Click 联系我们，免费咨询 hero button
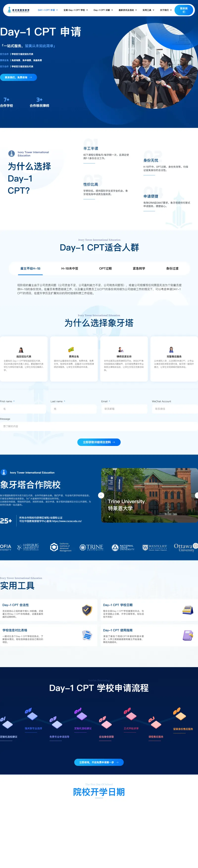198x868 pixels. coord(19,77)
